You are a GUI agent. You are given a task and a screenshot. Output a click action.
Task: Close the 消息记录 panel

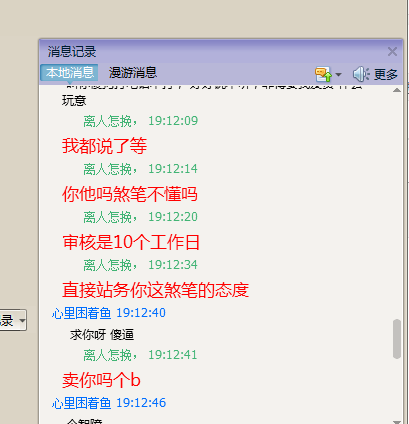tap(392, 51)
